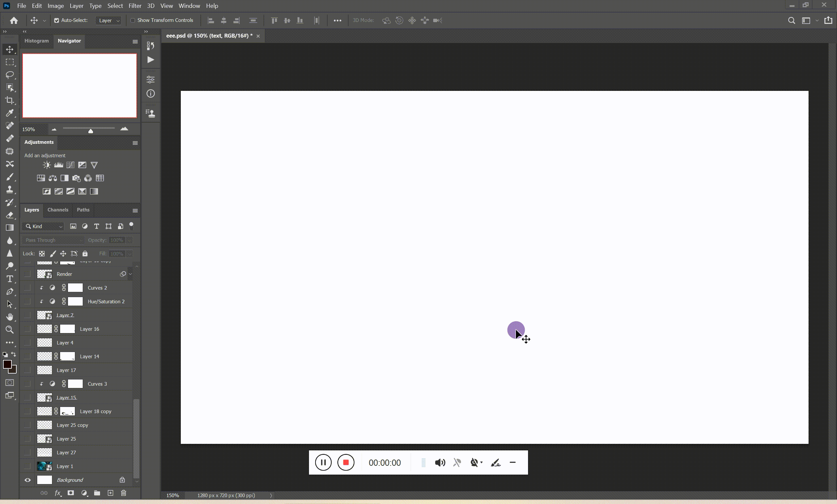The width and height of the screenshot is (837, 504).
Task: Go to Photoshop Home screen
Action: click(x=14, y=20)
